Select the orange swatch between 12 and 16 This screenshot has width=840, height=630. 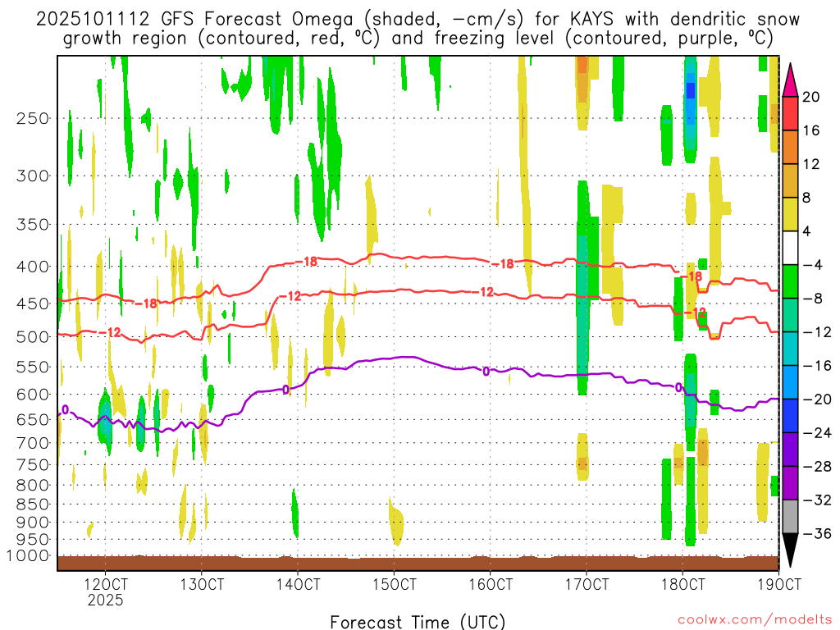click(x=791, y=147)
